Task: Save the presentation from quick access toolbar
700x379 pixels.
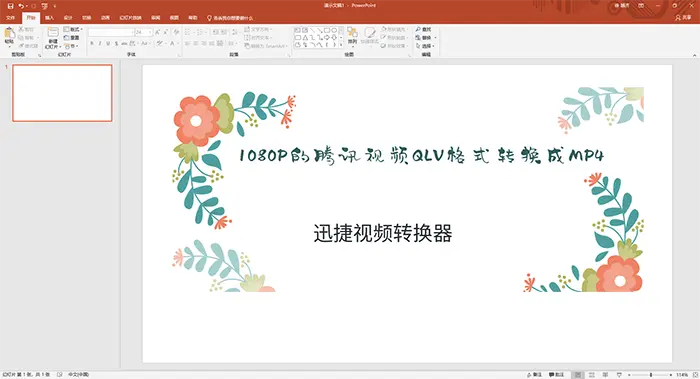Action: click(10, 6)
